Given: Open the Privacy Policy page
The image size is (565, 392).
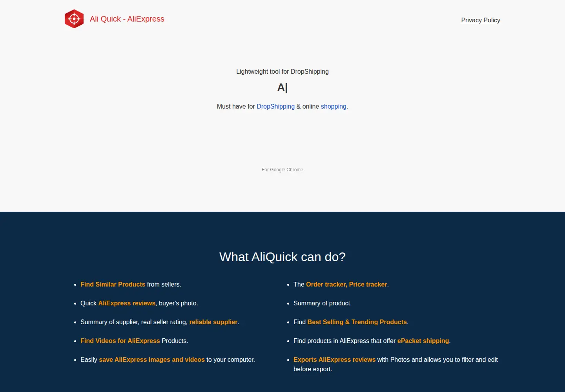Looking at the screenshot, I should point(481,20).
